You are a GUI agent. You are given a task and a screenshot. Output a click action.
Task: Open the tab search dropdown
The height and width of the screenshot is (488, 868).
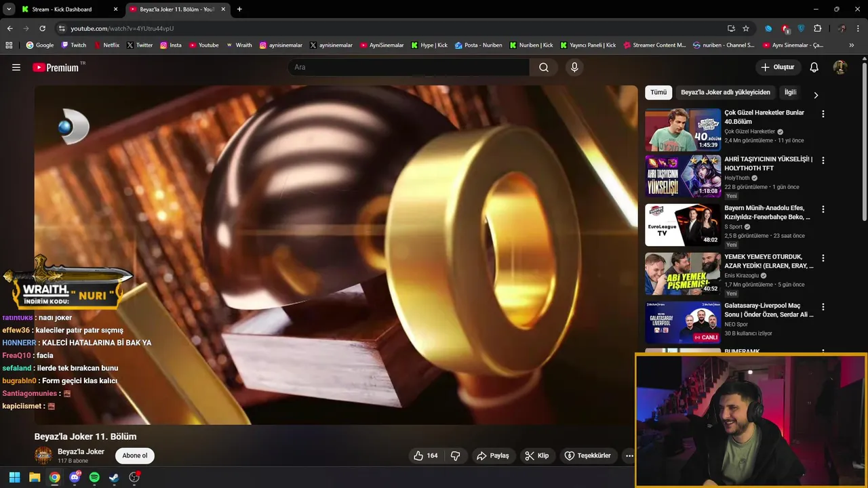pyautogui.click(x=9, y=9)
